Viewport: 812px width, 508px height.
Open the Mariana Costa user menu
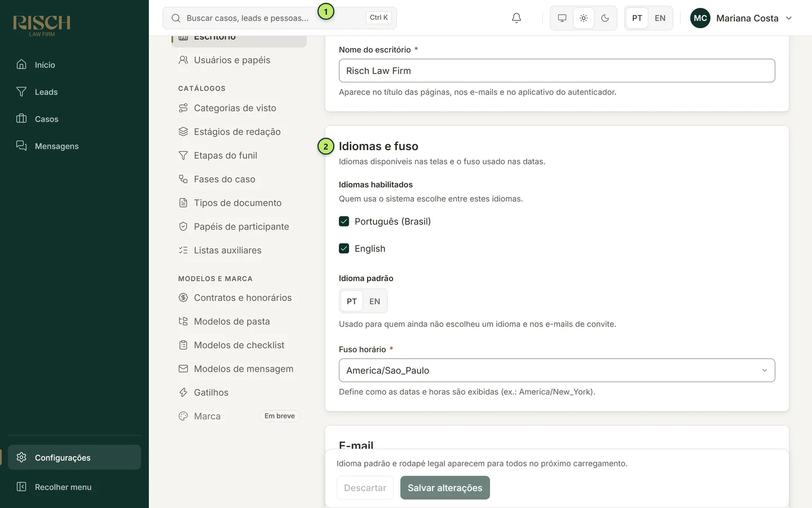click(x=742, y=18)
